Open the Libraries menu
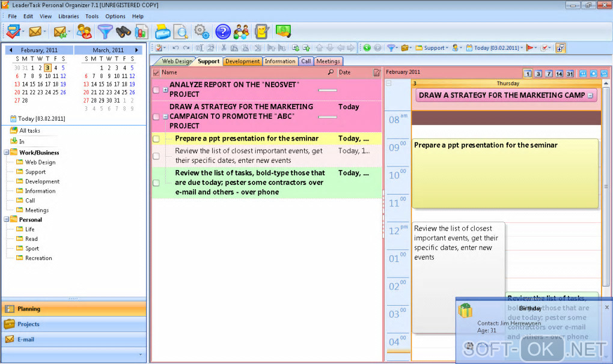Image resolution: width=613 pixels, height=364 pixels. pyautogui.click(x=69, y=16)
